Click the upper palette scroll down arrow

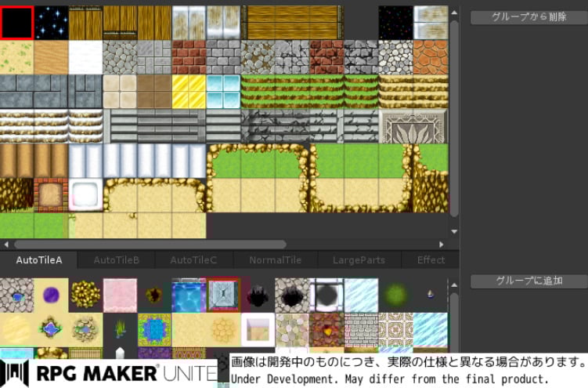click(454, 232)
